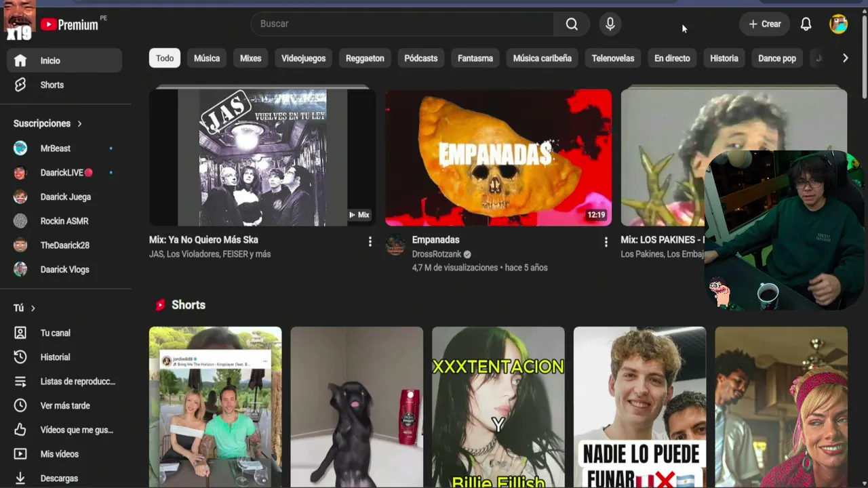The width and height of the screenshot is (868, 488).
Task: Open the DrossRotzank channel name link
Action: tap(437, 254)
